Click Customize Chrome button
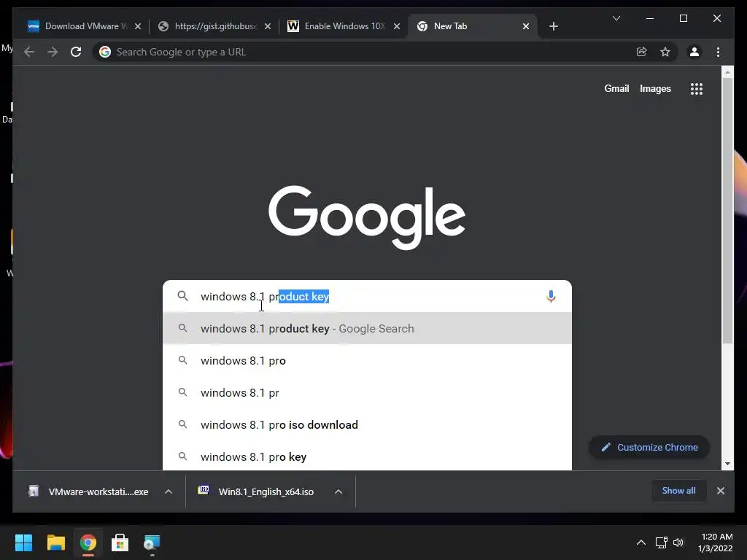The height and width of the screenshot is (560, 747). [649, 447]
